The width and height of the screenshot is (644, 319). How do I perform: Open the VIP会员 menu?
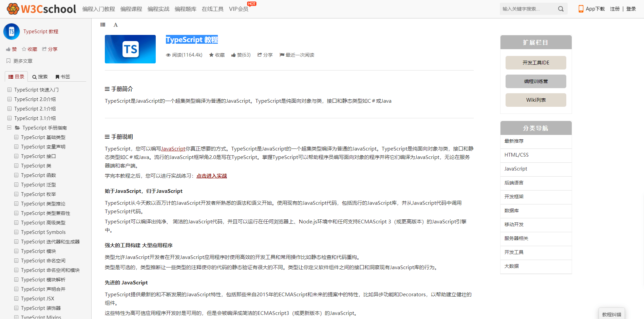click(239, 9)
